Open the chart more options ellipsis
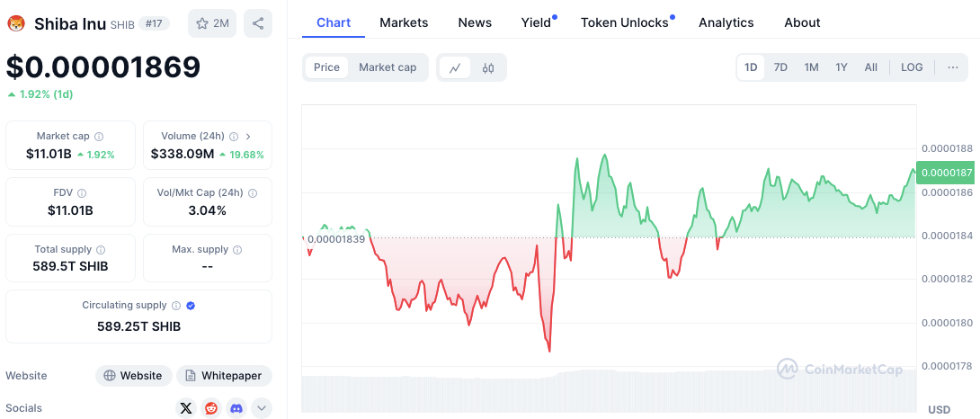 point(952,67)
